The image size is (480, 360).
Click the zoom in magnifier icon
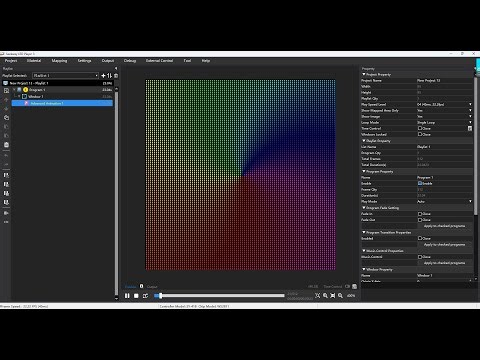click(x=325, y=296)
